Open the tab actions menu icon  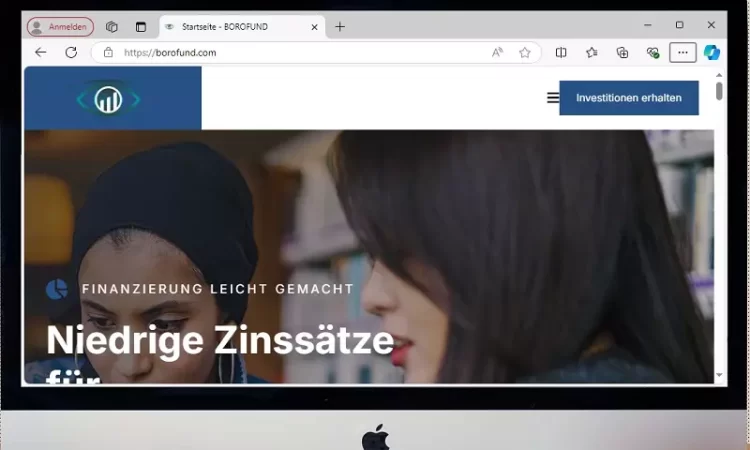tap(141, 27)
